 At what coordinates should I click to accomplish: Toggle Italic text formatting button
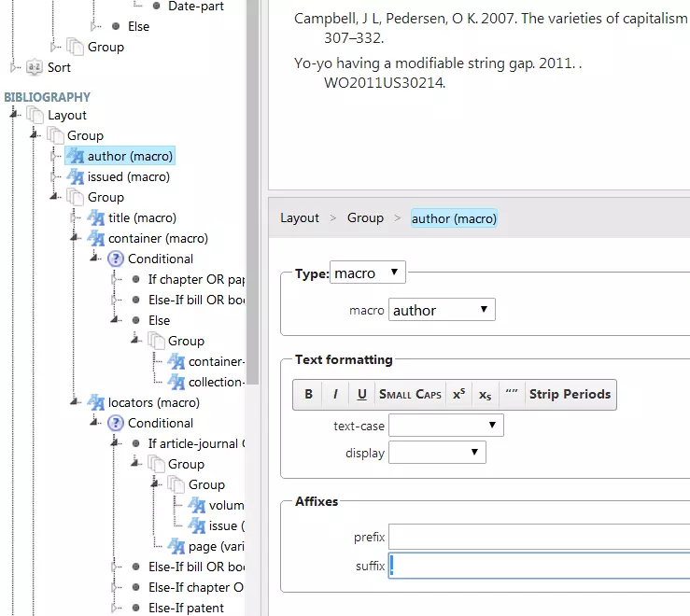coord(335,395)
